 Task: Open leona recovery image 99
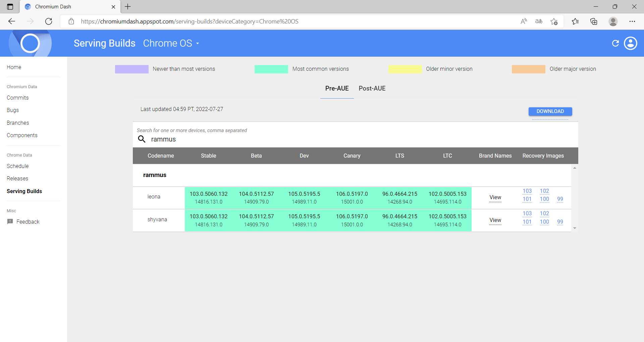tap(560, 199)
